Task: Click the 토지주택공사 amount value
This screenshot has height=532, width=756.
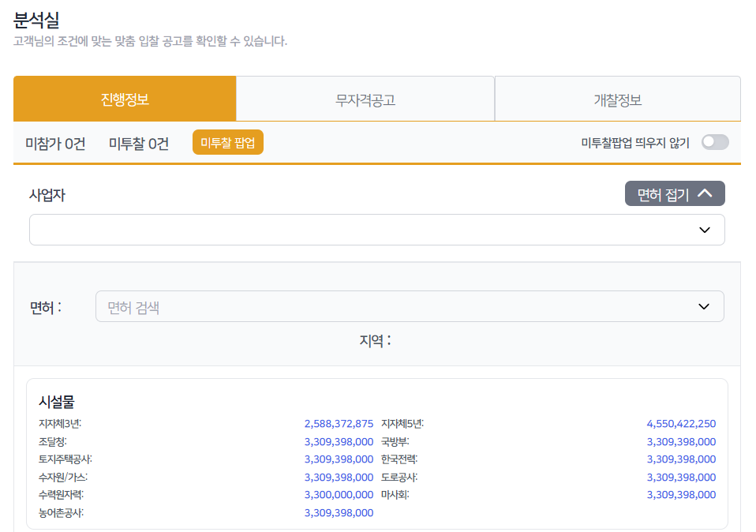Action: [339, 459]
